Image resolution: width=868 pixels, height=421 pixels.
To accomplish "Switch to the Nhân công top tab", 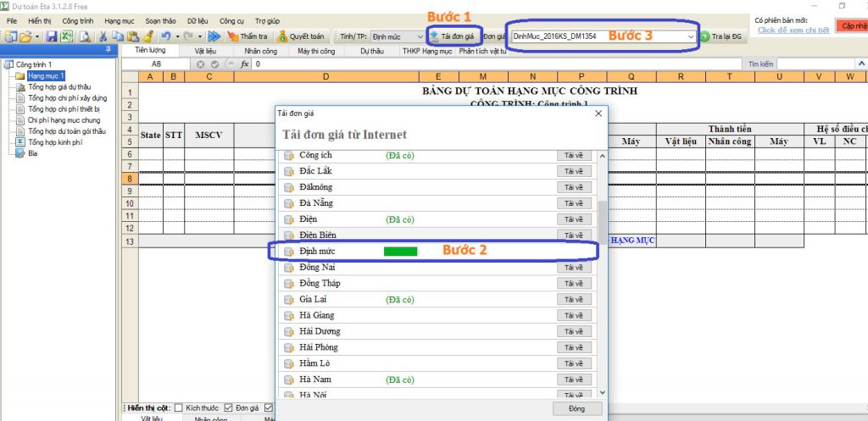I will click(x=260, y=51).
